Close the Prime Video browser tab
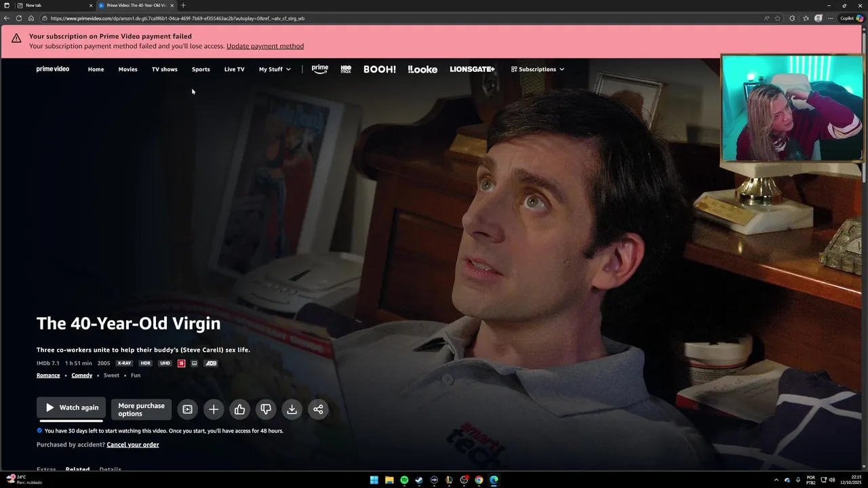 click(x=172, y=5)
